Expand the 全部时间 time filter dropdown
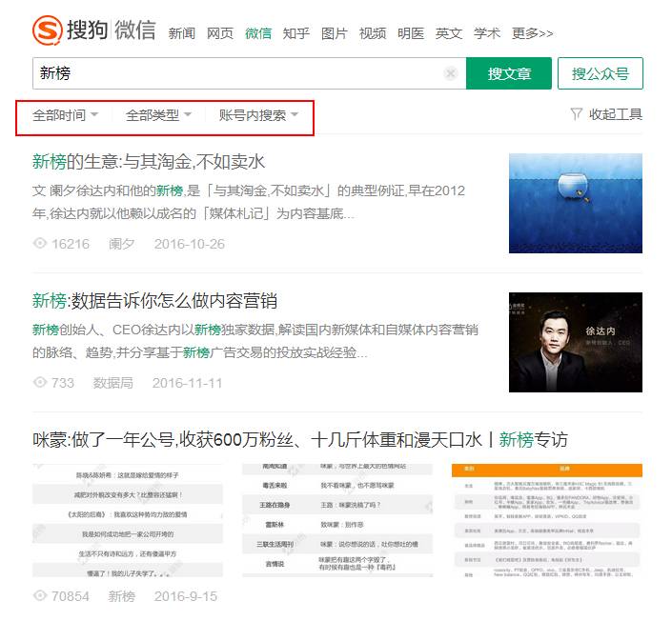This screenshot has height=621, width=672. pos(66,115)
